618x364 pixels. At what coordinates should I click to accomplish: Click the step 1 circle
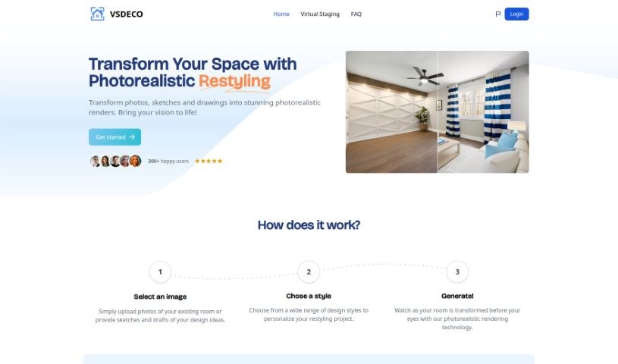160,271
